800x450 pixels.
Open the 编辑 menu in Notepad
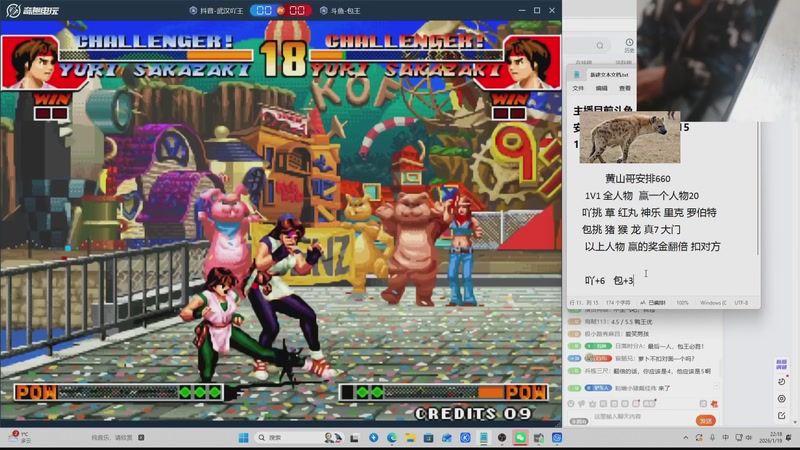pyautogui.click(x=602, y=88)
